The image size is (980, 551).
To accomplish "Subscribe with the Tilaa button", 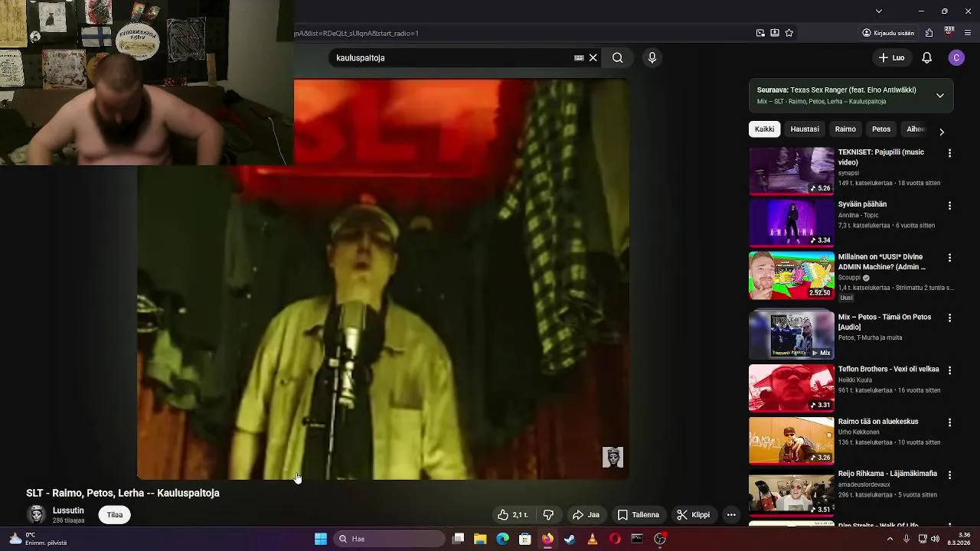I will tap(115, 515).
